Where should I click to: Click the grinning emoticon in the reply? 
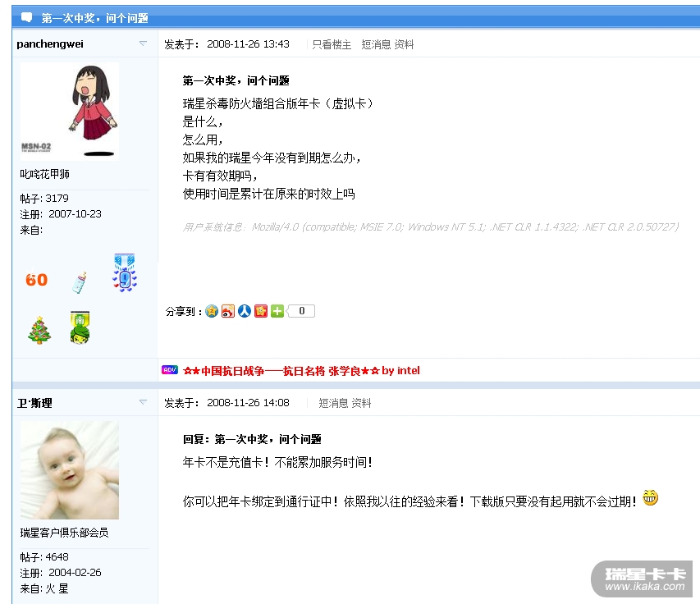coord(651,497)
